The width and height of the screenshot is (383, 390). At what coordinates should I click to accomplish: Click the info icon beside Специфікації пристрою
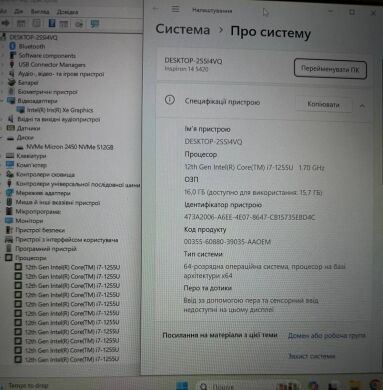[x=170, y=100]
